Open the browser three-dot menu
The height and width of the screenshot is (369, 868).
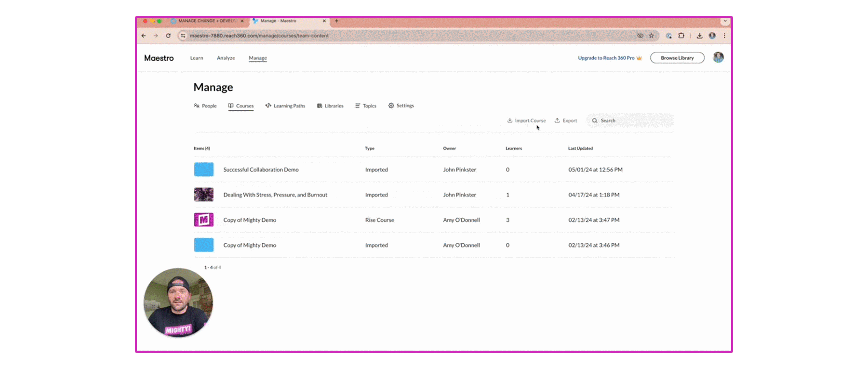[x=724, y=36]
